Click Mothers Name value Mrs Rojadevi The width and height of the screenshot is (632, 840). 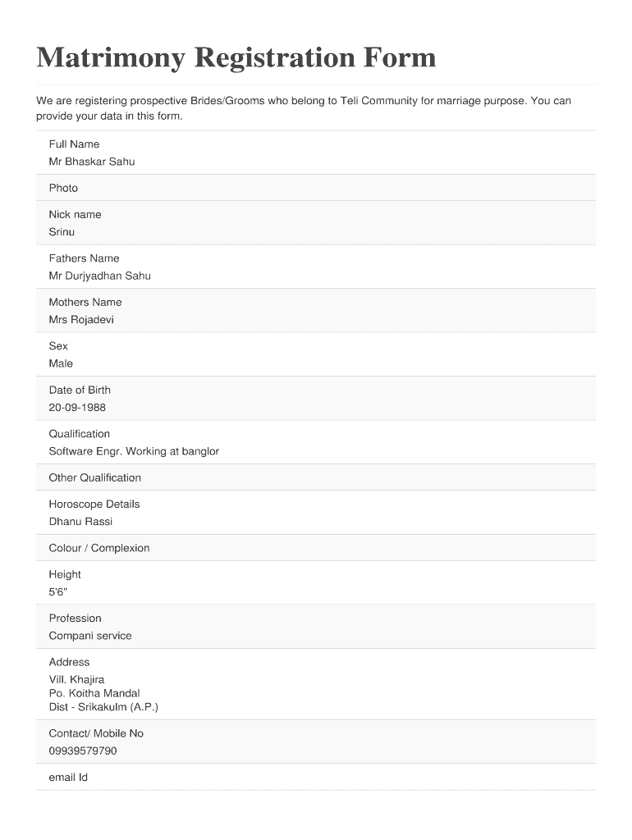[x=81, y=320]
